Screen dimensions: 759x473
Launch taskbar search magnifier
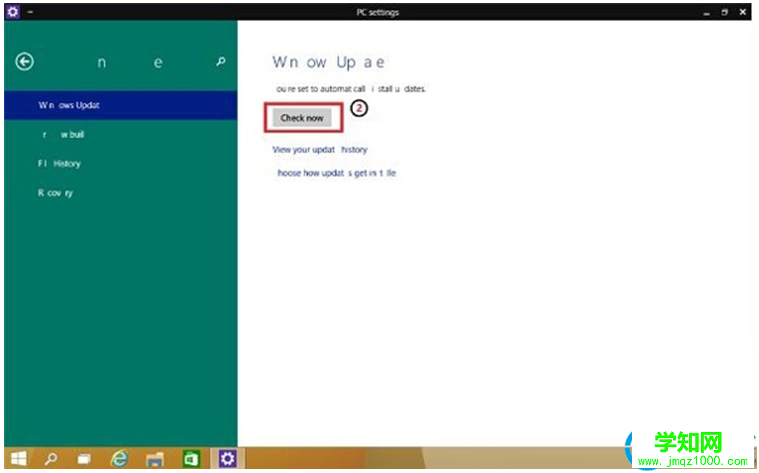(x=50, y=458)
